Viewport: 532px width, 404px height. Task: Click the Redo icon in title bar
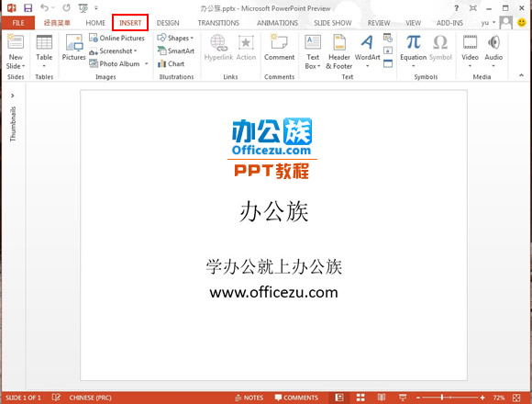coord(66,7)
